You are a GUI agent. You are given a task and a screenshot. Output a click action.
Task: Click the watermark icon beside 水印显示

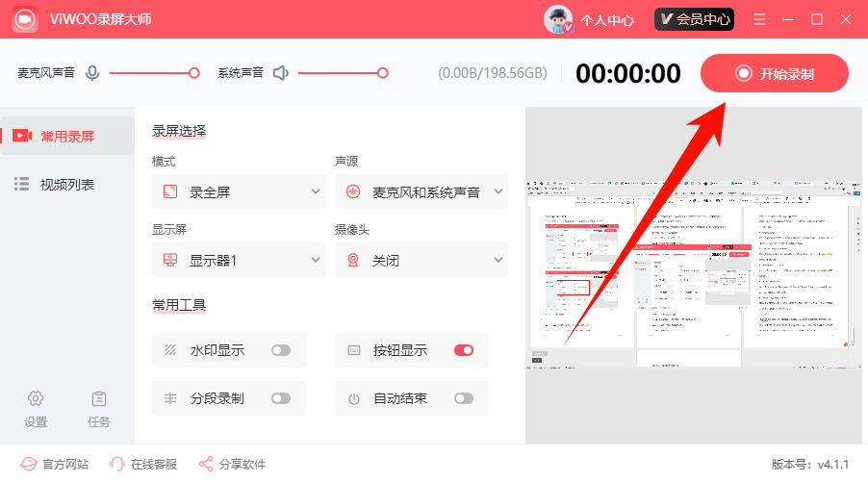click(170, 350)
